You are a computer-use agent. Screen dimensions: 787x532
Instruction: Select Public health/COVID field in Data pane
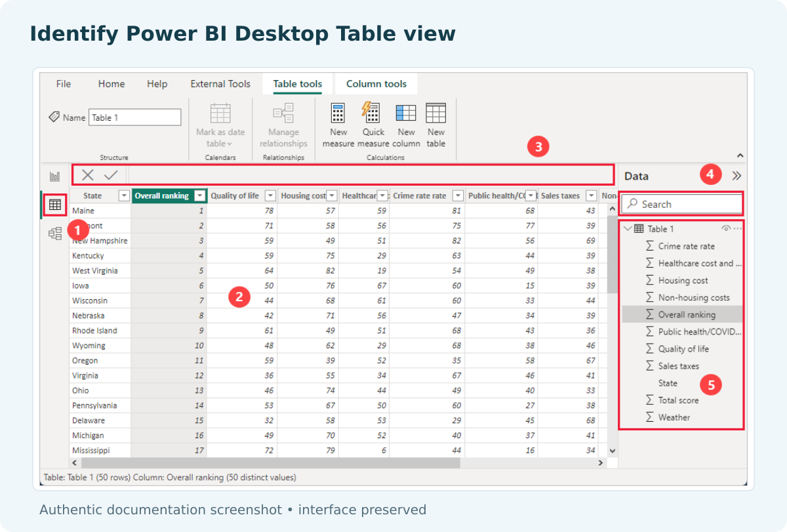click(x=682, y=331)
